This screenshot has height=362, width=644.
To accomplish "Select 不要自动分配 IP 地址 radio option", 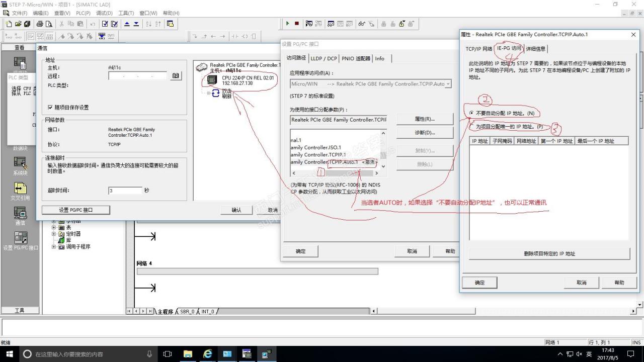I will (x=471, y=113).
